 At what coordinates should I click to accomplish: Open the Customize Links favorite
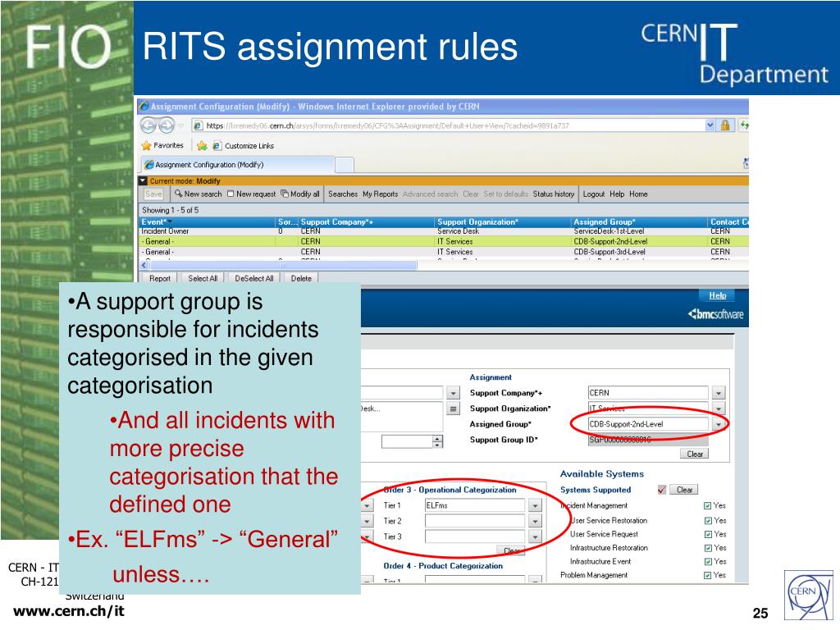(243, 146)
